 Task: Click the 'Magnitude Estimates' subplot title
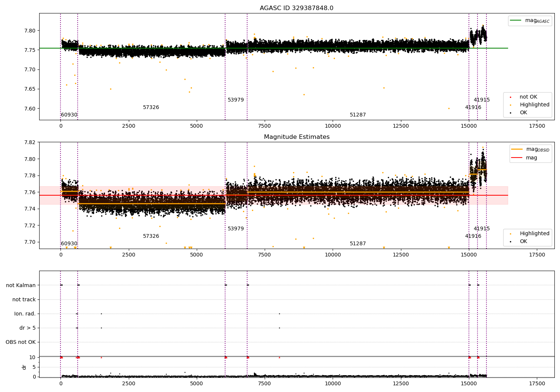296,137
